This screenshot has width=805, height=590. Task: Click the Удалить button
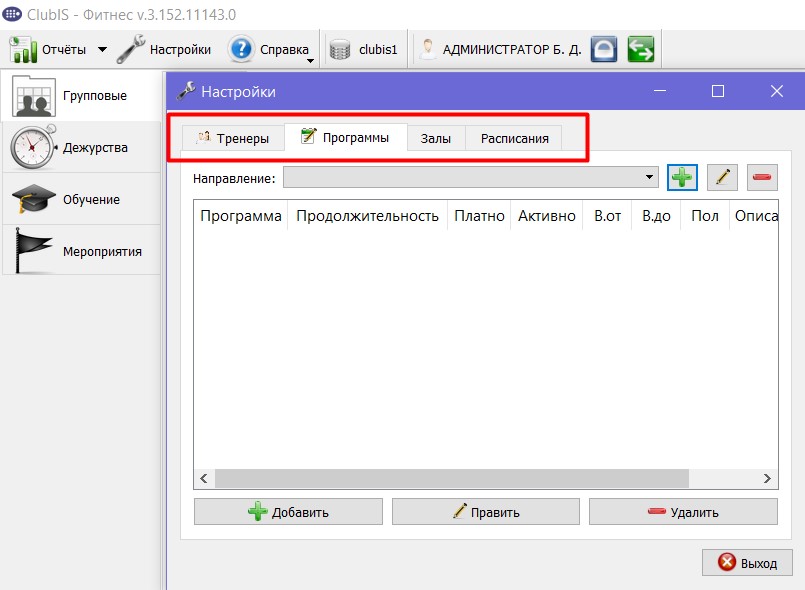pyautogui.click(x=683, y=511)
